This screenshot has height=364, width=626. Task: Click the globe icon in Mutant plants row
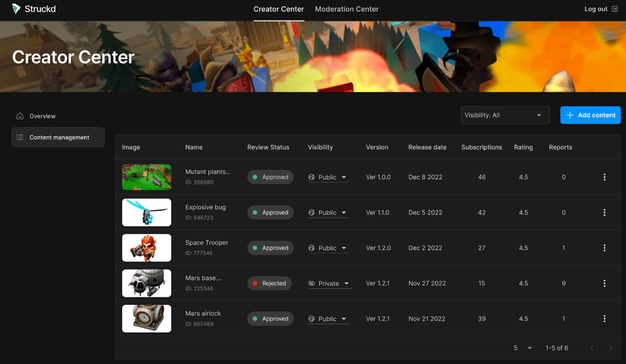pos(312,177)
